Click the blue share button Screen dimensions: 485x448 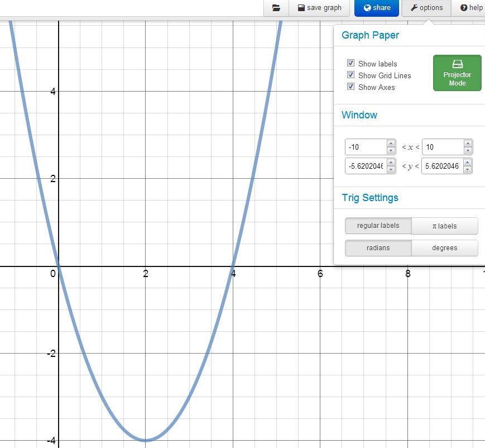pyautogui.click(x=377, y=8)
